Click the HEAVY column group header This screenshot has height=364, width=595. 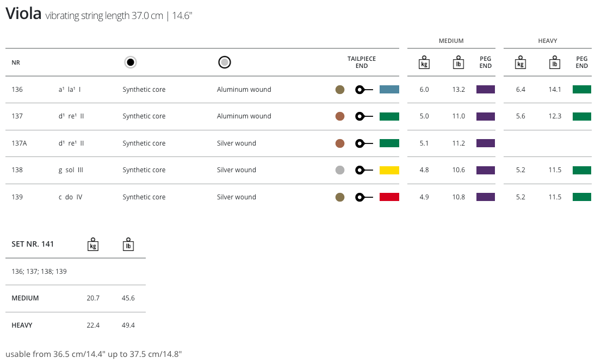[547, 41]
